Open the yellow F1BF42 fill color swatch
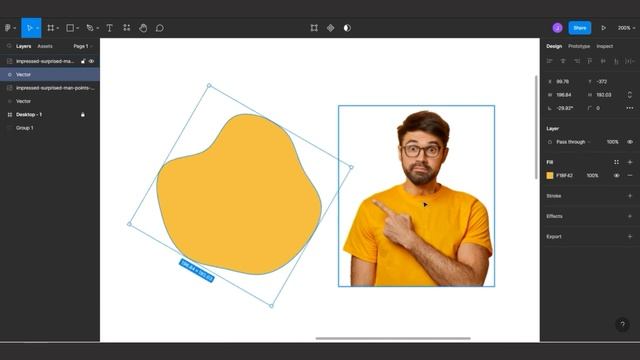 pyautogui.click(x=550, y=175)
